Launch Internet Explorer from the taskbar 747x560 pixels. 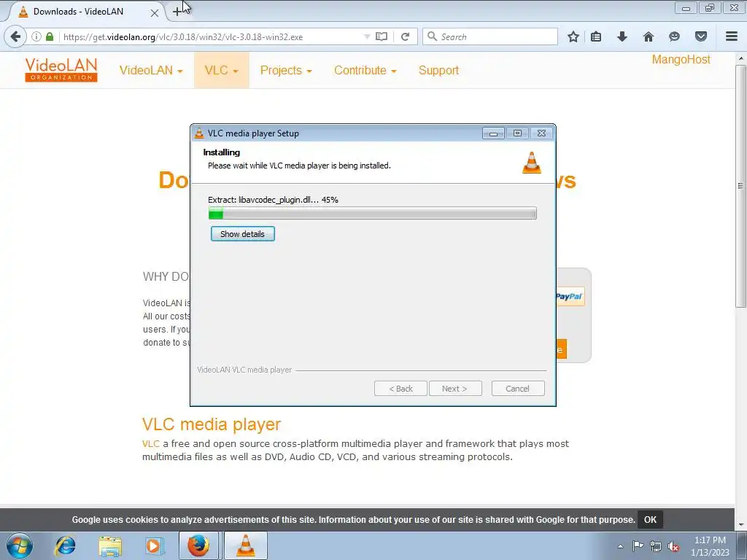click(65, 545)
